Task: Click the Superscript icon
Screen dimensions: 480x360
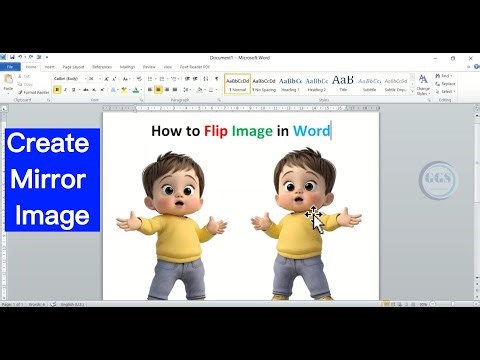Action: tap(102, 90)
